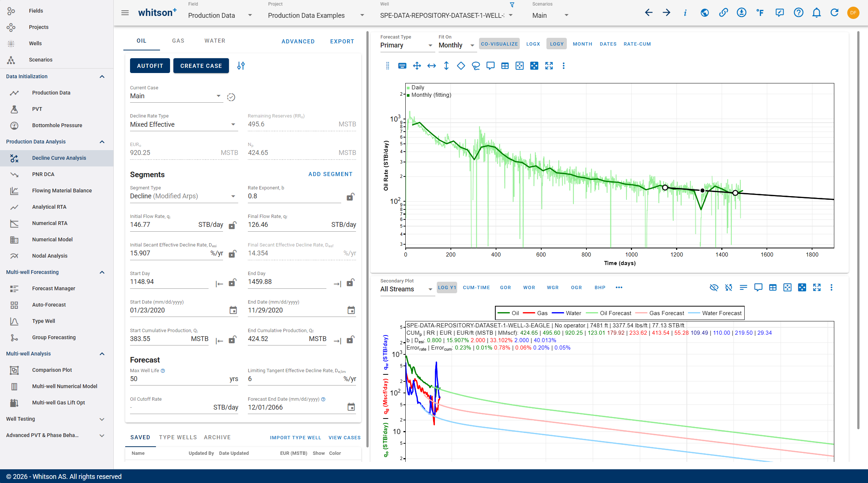Open the DF user avatar menu
This screenshot has width=868, height=483.
pyautogui.click(x=853, y=13)
